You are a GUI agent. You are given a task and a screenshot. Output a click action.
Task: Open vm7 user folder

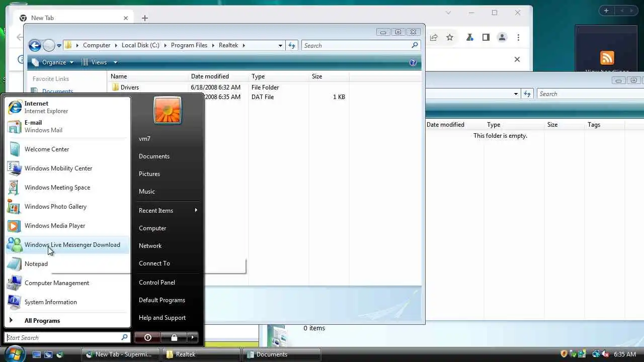(168, 139)
